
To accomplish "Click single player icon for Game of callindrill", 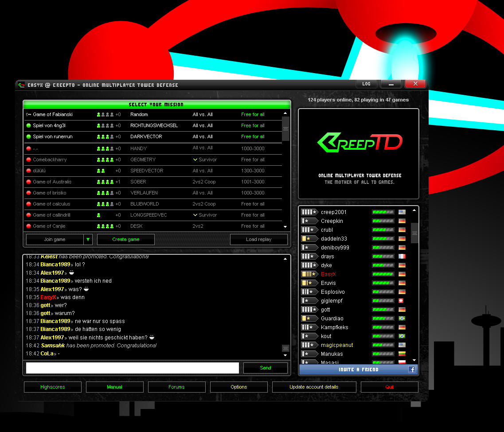I will pos(99,215).
